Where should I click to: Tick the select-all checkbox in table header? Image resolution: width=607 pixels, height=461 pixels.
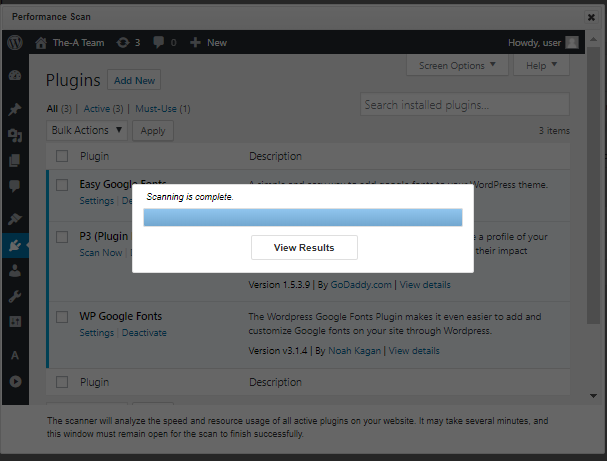click(62, 156)
